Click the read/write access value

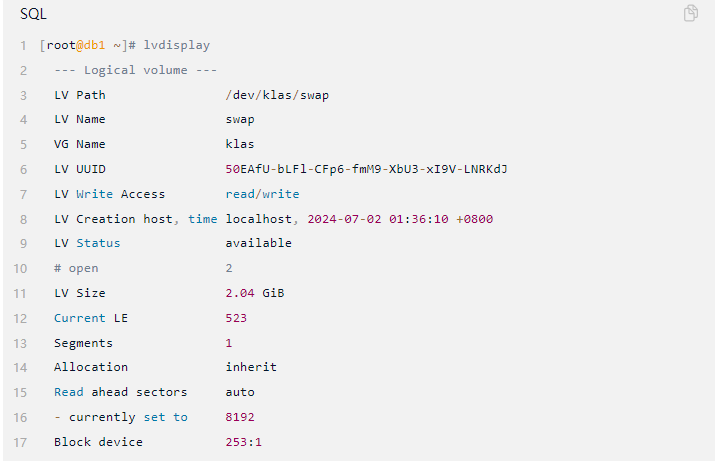point(262,194)
